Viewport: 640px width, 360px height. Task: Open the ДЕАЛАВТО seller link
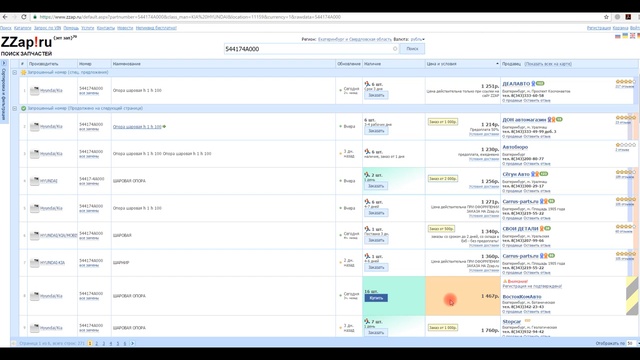tap(516, 84)
